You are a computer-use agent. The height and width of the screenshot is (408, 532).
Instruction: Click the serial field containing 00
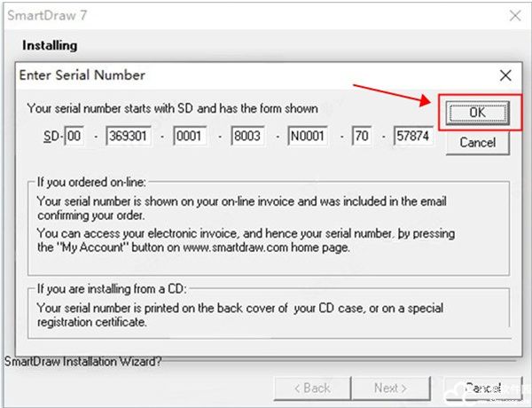click(74, 136)
